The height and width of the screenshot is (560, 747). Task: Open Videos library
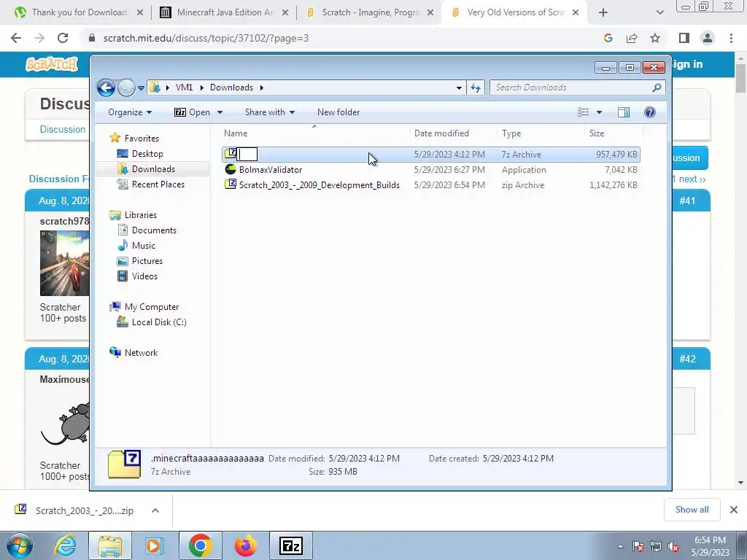[x=144, y=276]
